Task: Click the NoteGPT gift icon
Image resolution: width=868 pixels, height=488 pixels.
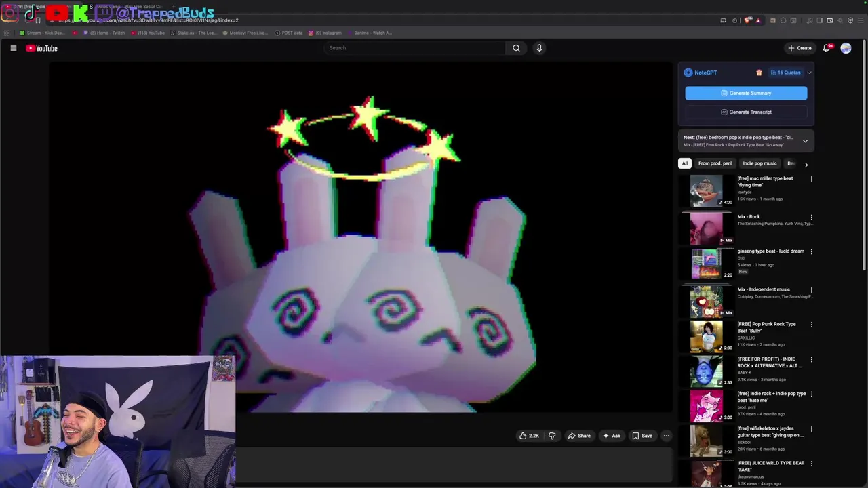Action: [x=759, y=73]
